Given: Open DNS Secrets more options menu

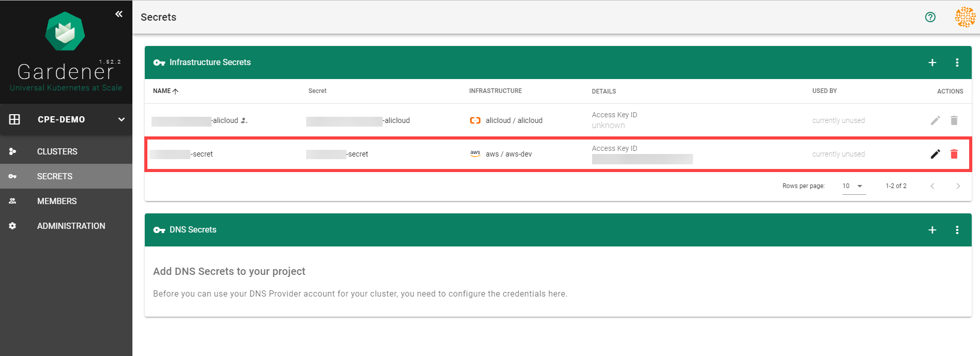Looking at the screenshot, I should [957, 230].
